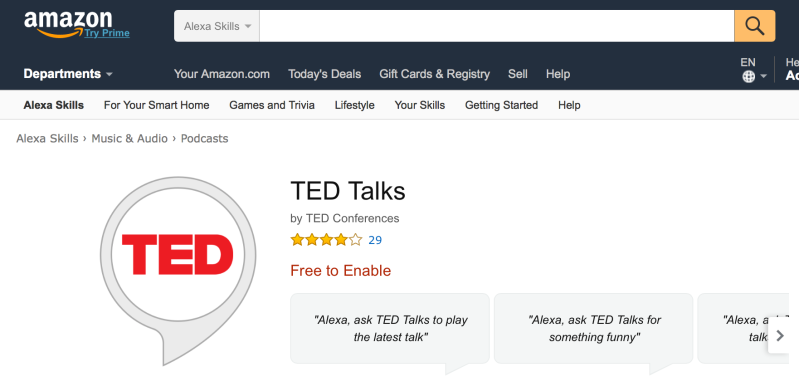Select the Games and Trivia tab
The width and height of the screenshot is (799, 391).
(272, 105)
